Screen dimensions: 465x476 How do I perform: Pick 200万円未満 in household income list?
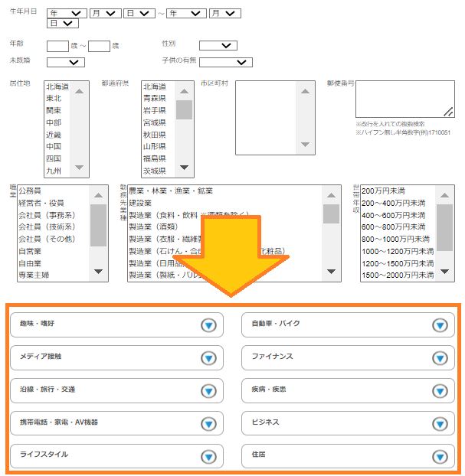(384, 191)
